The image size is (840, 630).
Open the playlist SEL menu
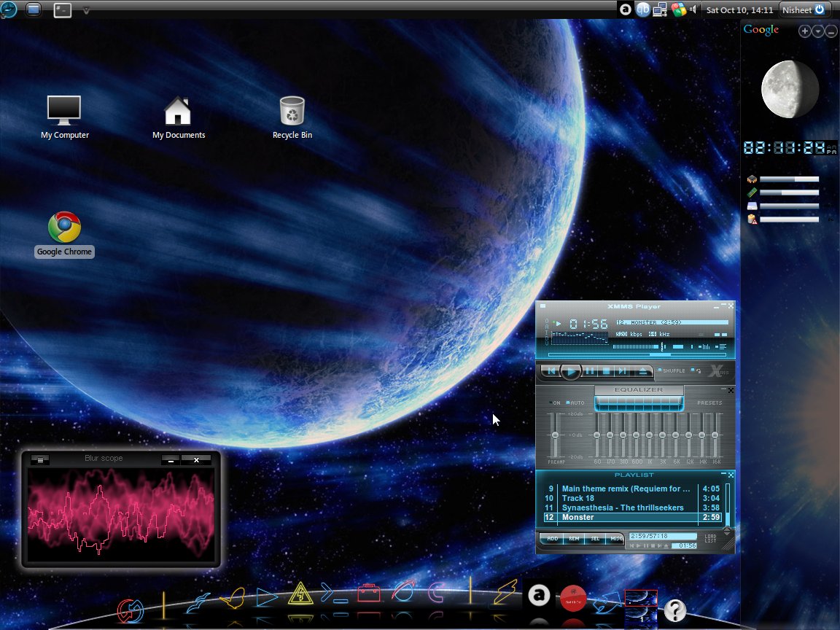(x=595, y=538)
